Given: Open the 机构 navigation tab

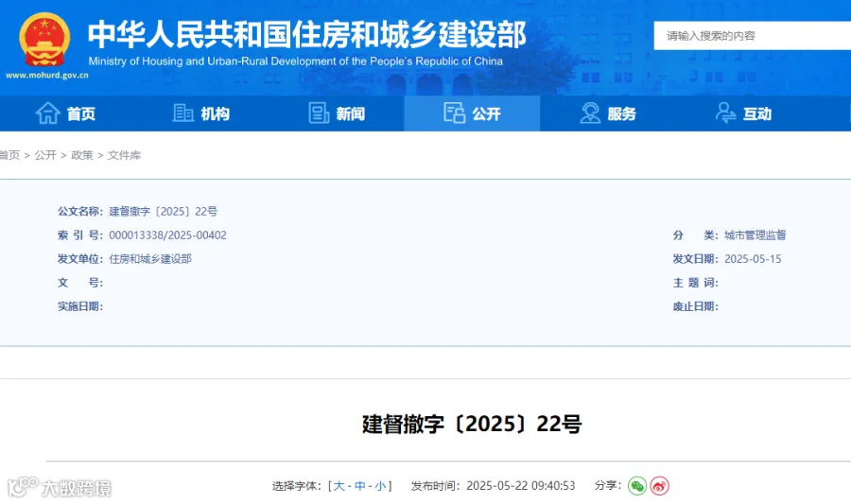Looking at the screenshot, I should coord(201,113).
